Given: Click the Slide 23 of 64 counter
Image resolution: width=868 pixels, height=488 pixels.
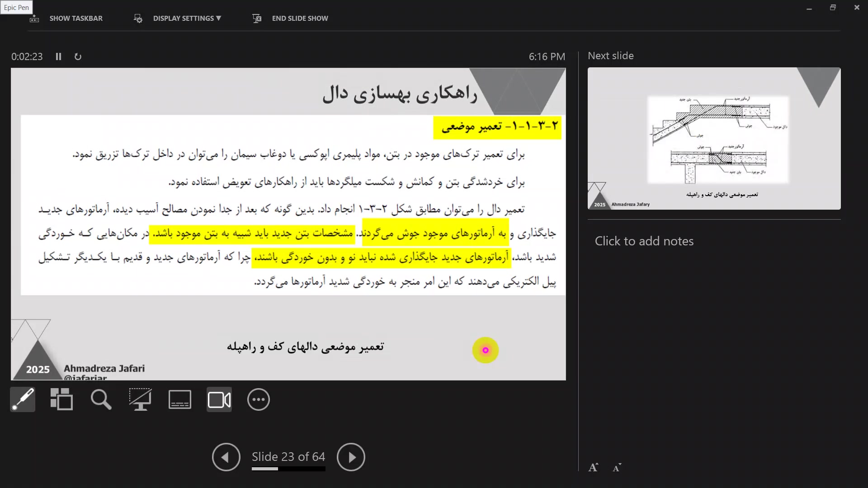Looking at the screenshot, I should tap(288, 457).
